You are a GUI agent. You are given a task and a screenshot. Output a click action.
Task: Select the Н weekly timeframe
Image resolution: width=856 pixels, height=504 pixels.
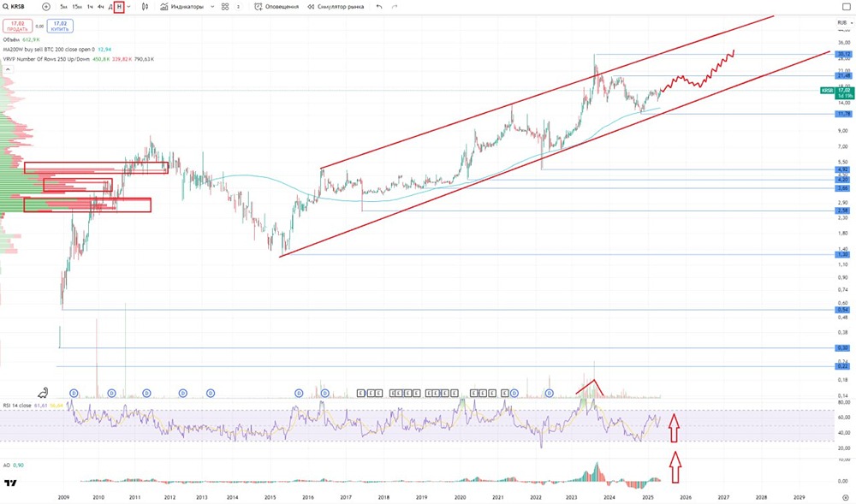[119, 7]
